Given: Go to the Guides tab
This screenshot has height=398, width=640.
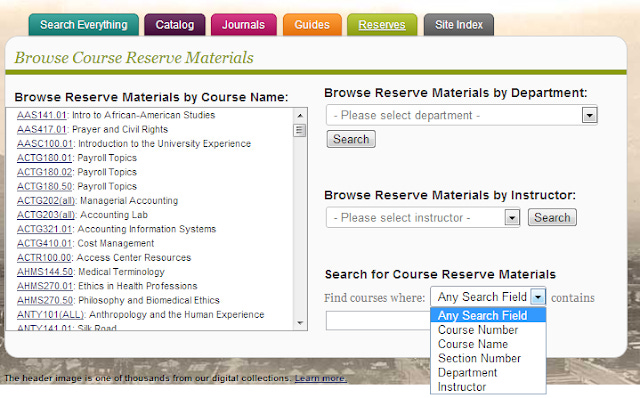Looking at the screenshot, I should [312, 25].
